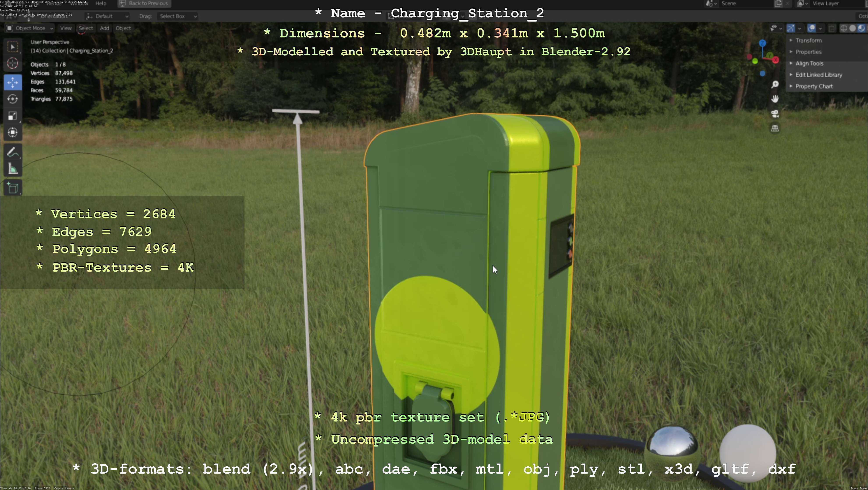Image resolution: width=868 pixels, height=490 pixels.
Task: Click the Pan view hand icon
Action: (775, 99)
